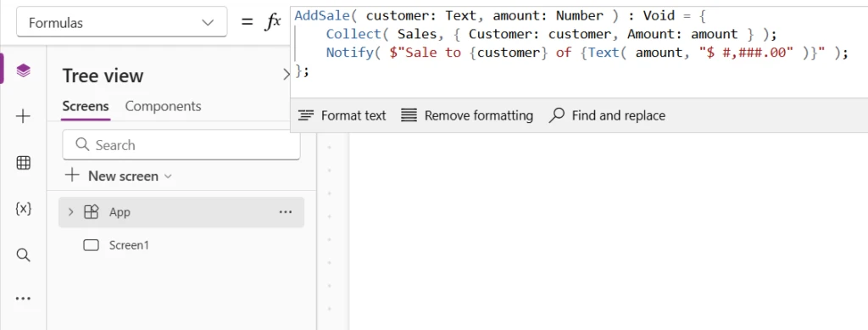The width and height of the screenshot is (868, 330).
Task: Click the tree view Search field
Action: point(181,145)
